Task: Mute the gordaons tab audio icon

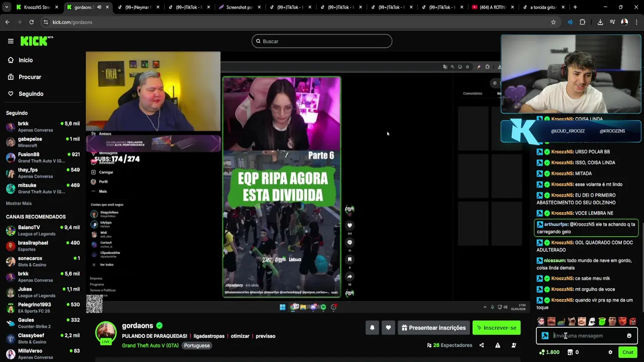Action: coord(99,8)
